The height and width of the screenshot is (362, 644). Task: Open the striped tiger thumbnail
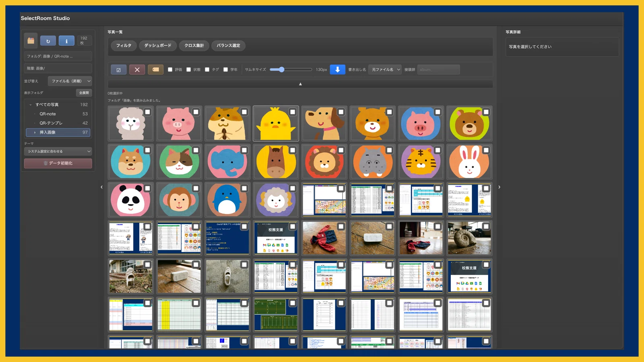pos(421,162)
